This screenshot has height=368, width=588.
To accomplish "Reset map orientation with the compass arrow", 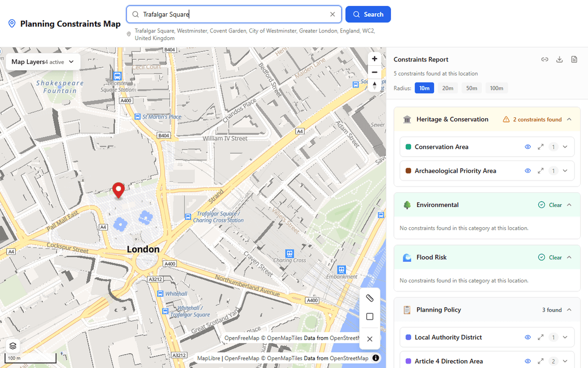I will [x=374, y=84].
